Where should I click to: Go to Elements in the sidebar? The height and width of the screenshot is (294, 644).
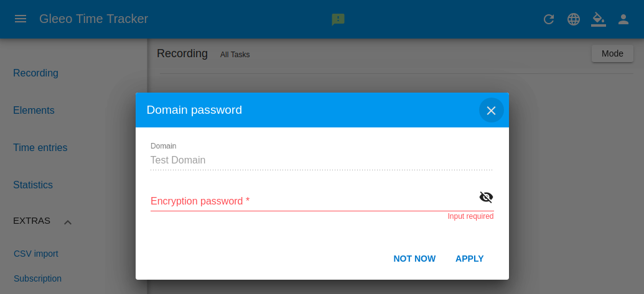pos(34,110)
